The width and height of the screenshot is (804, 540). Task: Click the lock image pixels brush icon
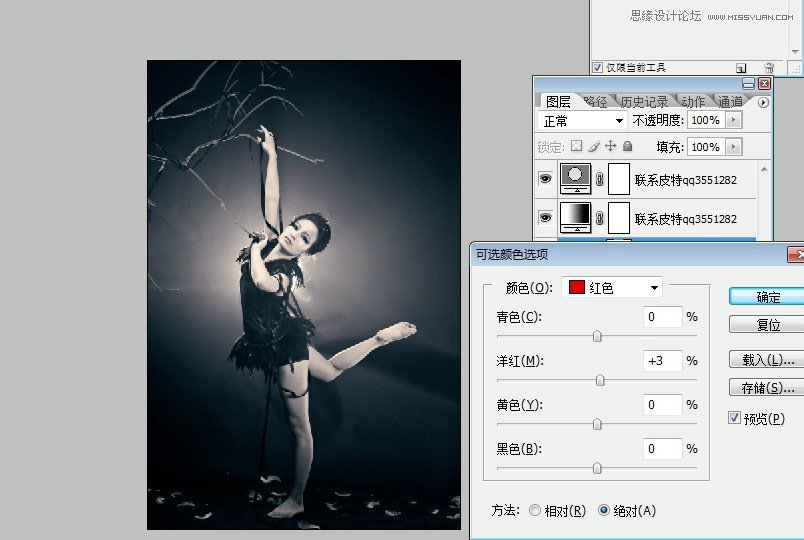593,146
